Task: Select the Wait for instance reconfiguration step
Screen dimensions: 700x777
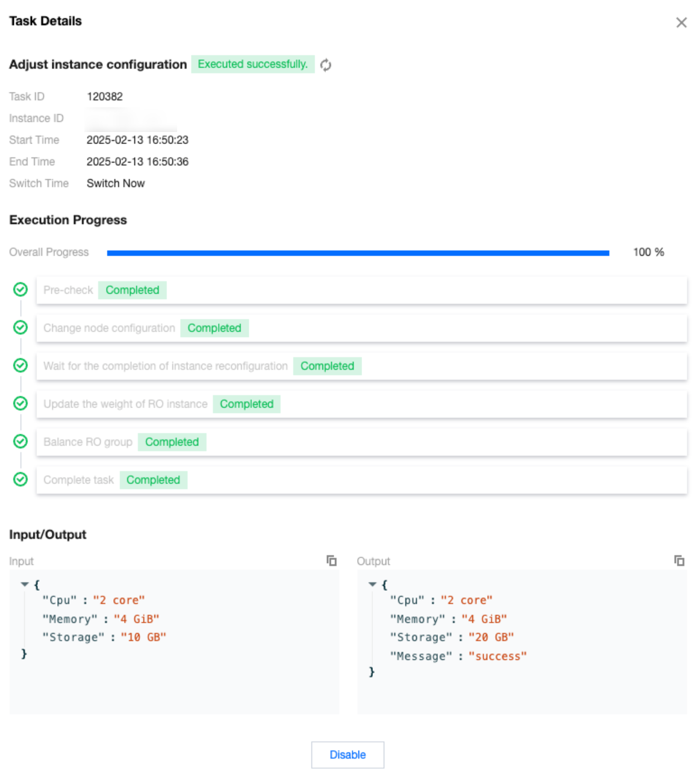Action: point(361,366)
